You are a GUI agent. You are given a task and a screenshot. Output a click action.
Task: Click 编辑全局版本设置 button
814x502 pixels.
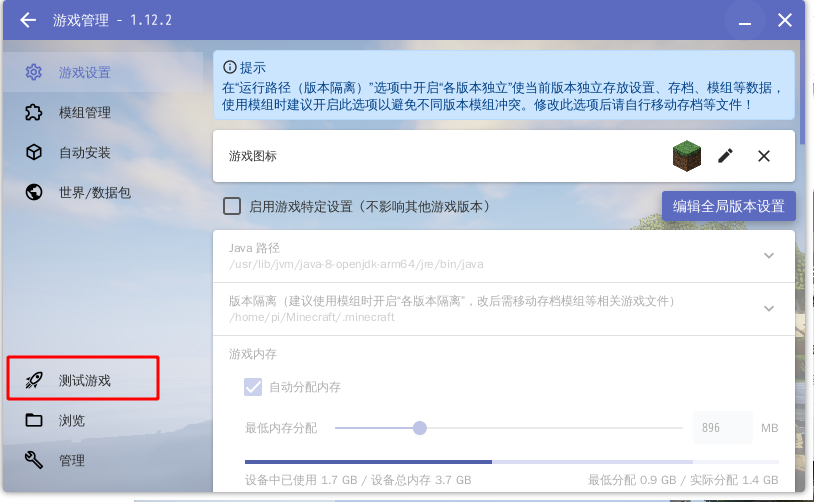click(728, 206)
